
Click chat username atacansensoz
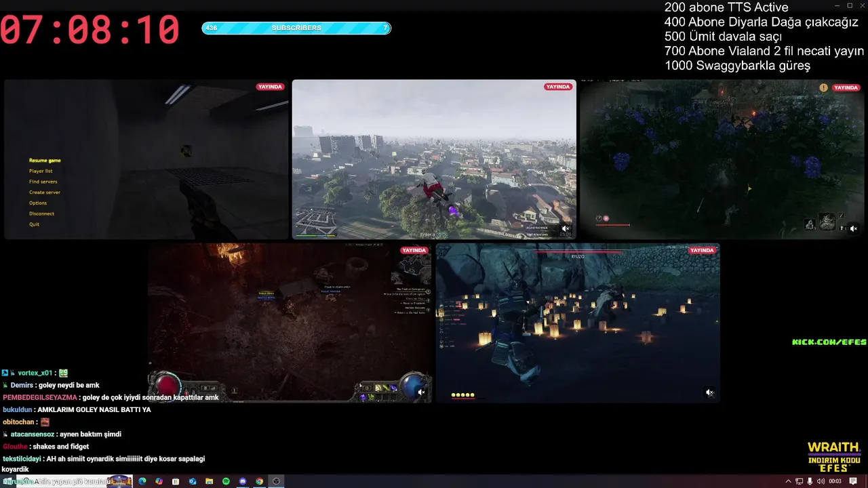click(x=32, y=434)
